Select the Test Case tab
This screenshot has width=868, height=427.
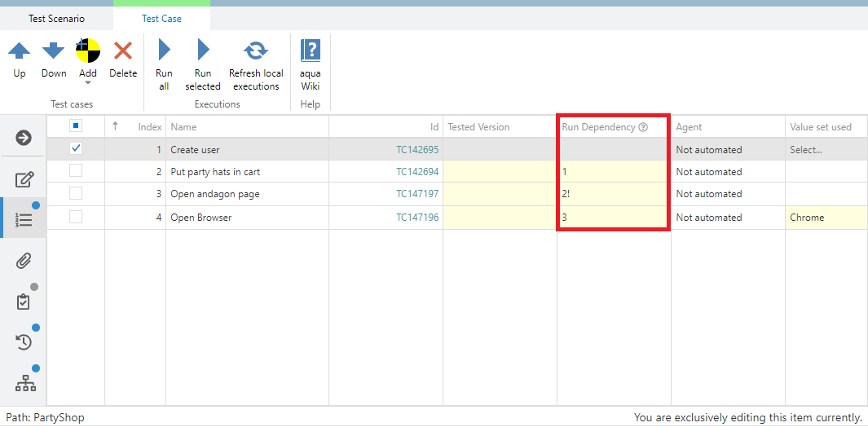click(x=161, y=19)
